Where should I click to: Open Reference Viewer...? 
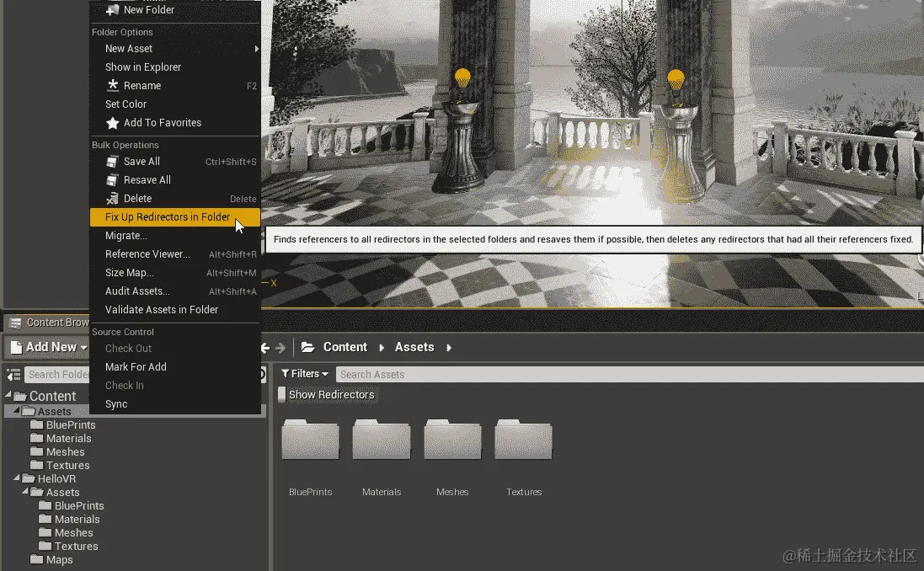click(x=175, y=254)
